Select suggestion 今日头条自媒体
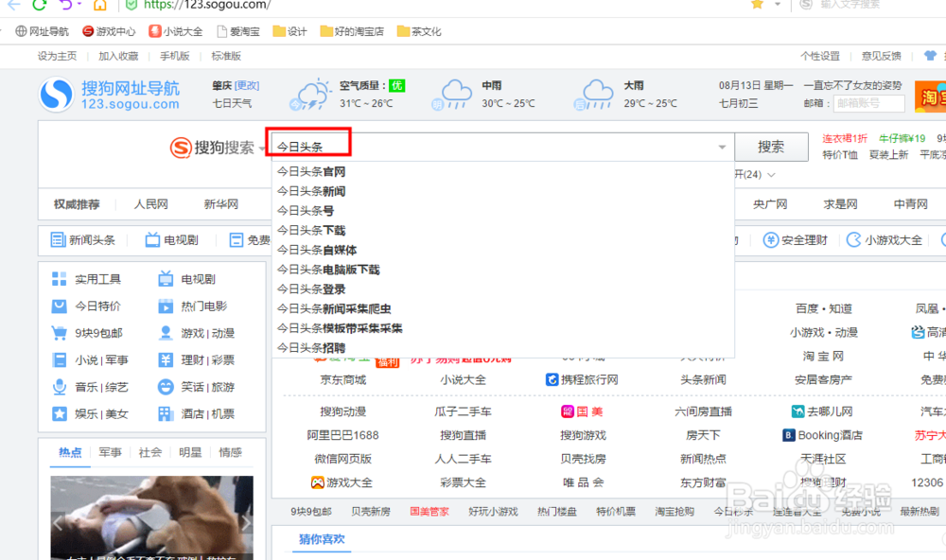 click(x=503, y=250)
